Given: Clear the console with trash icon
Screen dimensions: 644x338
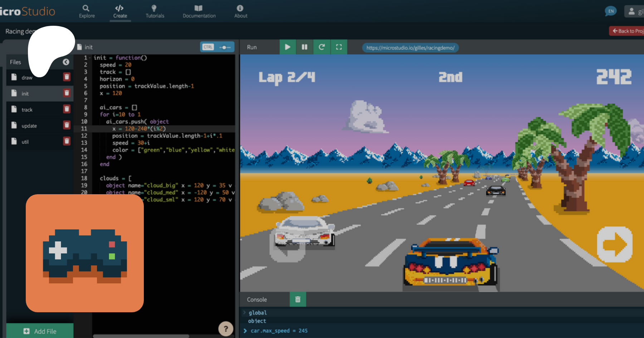Looking at the screenshot, I should [298, 299].
